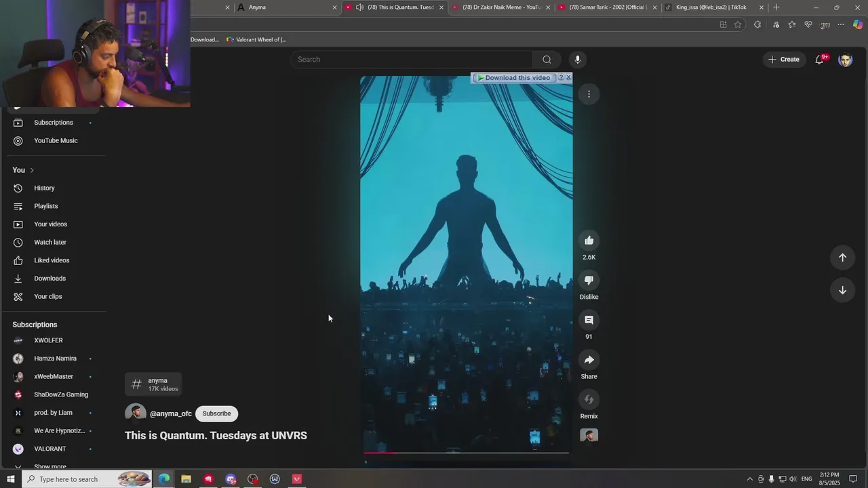
Task: Click the voice search microphone icon
Action: tap(577, 60)
